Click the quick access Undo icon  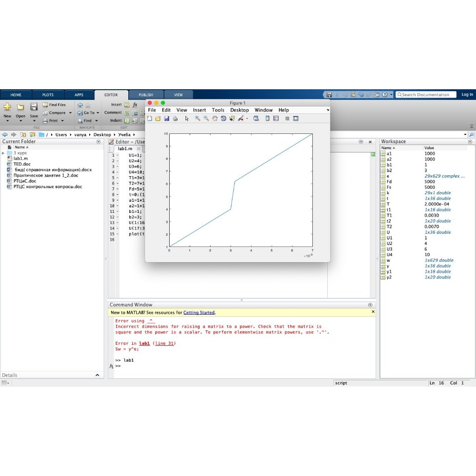click(361, 94)
